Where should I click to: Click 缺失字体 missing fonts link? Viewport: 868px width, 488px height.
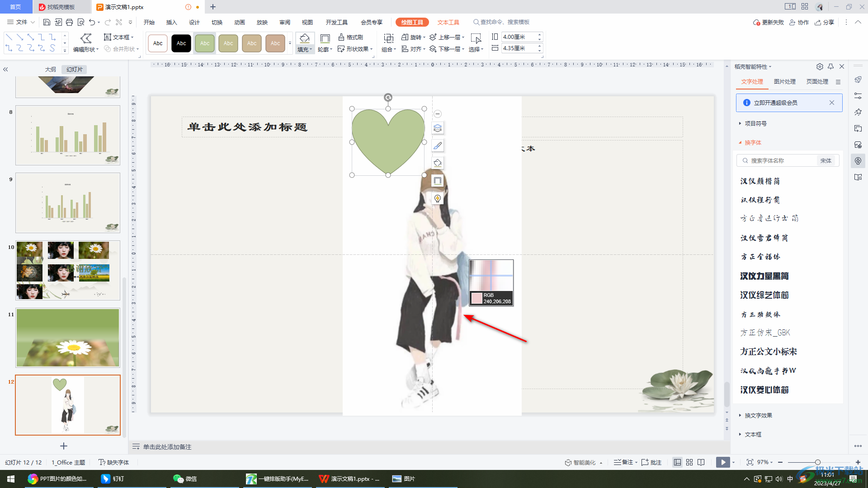114,462
